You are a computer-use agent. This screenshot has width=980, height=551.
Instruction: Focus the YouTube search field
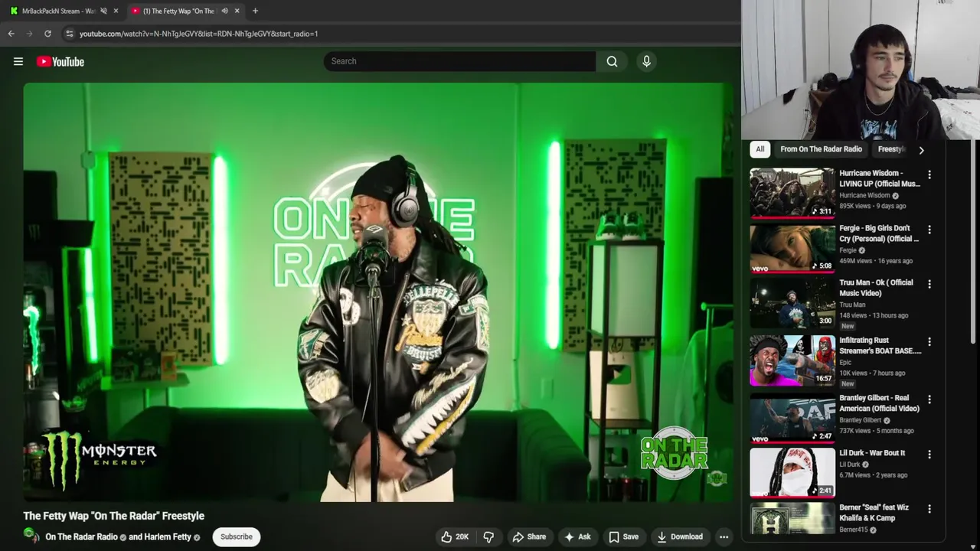pos(459,61)
